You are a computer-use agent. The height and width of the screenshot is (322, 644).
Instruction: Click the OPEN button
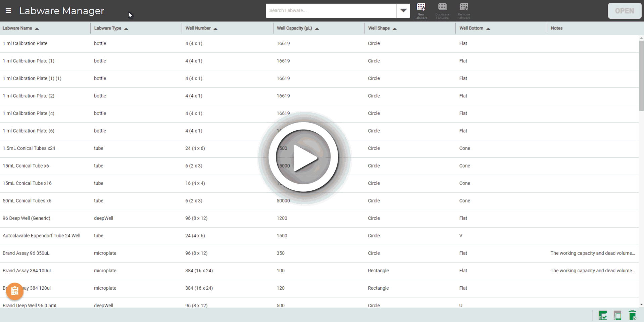coord(624,11)
